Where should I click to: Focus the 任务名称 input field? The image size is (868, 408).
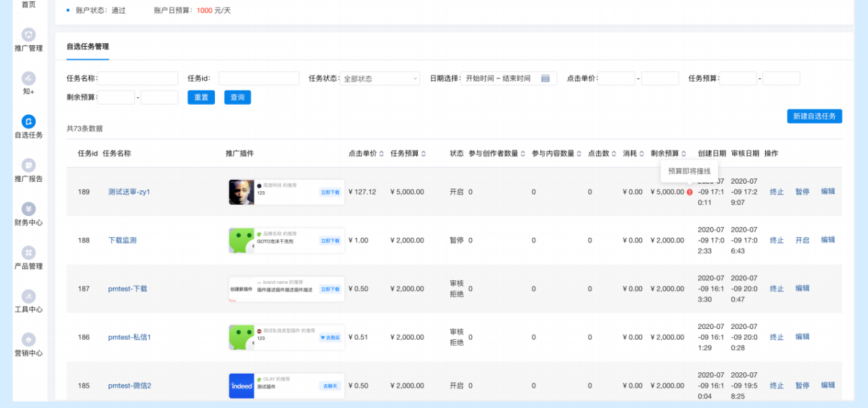(x=138, y=79)
